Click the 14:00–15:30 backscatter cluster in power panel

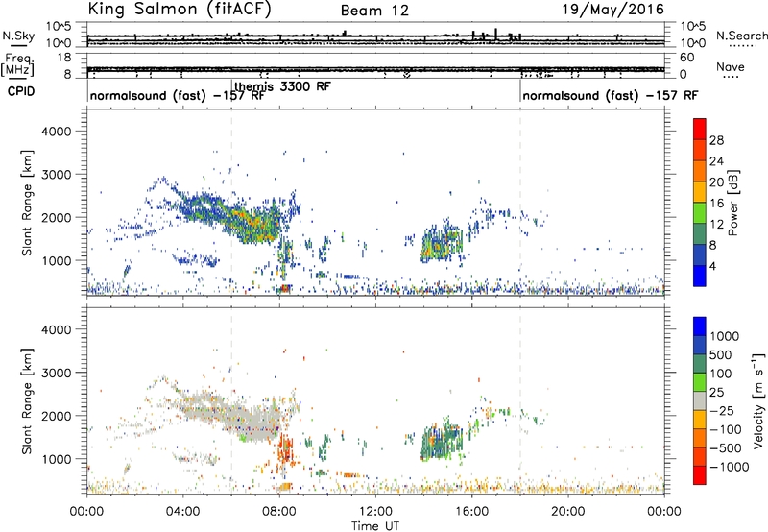click(442, 243)
